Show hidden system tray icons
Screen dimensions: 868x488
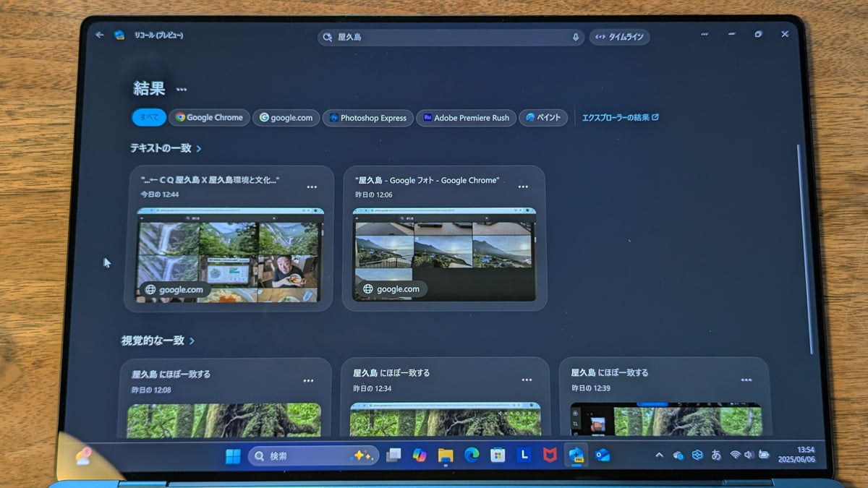pos(659,455)
